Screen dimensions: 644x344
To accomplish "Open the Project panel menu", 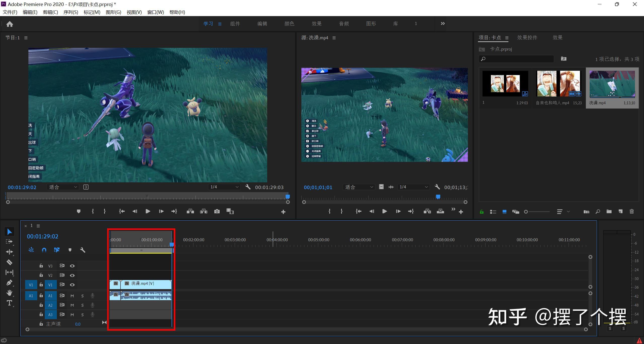I will (x=507, y=38).
